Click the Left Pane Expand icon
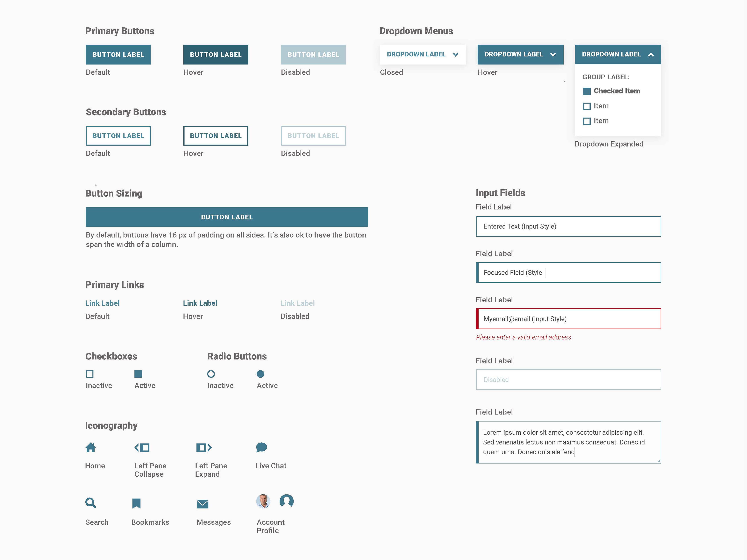This screenshot has width=747, height=560. pyautogui.click(x=204, y=448)
